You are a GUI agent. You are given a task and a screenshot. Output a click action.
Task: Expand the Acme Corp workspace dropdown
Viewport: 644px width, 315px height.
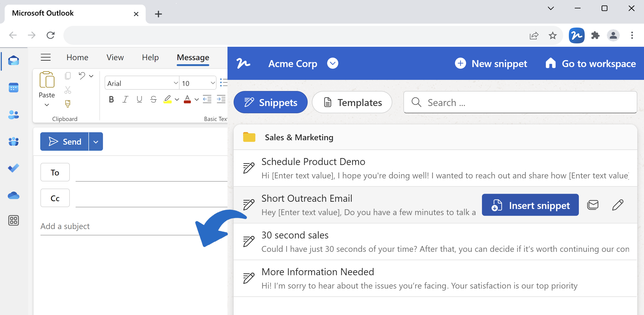click(x=333, y=63)
